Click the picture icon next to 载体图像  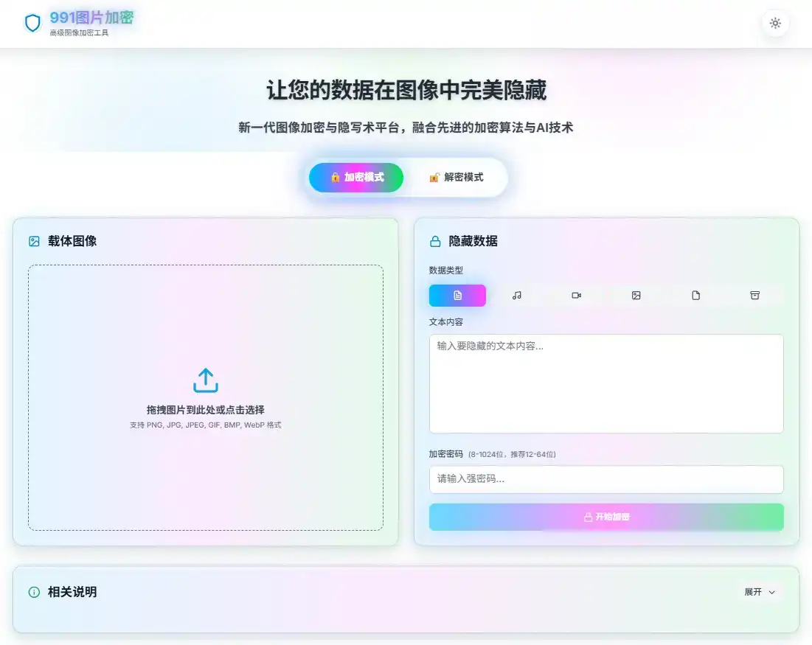tap(33, 240)
